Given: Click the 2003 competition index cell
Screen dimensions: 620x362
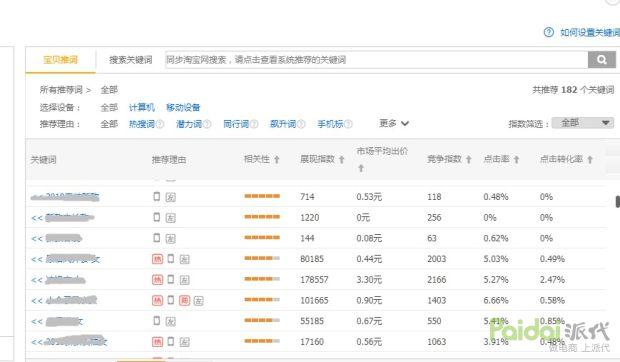Looking at the screenshot, I should 437,259.
